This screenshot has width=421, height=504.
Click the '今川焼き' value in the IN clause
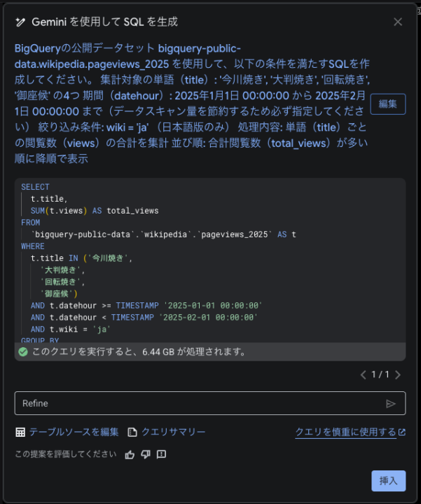(x=108, y=258)
